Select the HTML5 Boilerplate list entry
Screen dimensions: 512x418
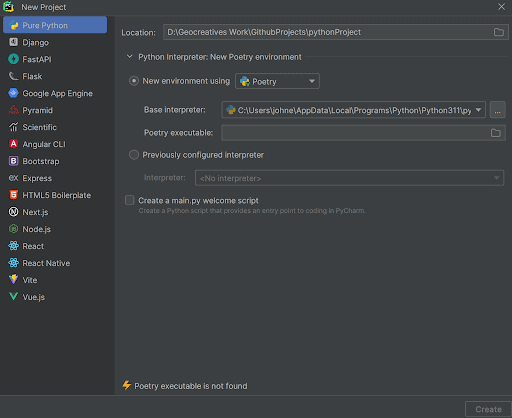click(x=55, y=195)
